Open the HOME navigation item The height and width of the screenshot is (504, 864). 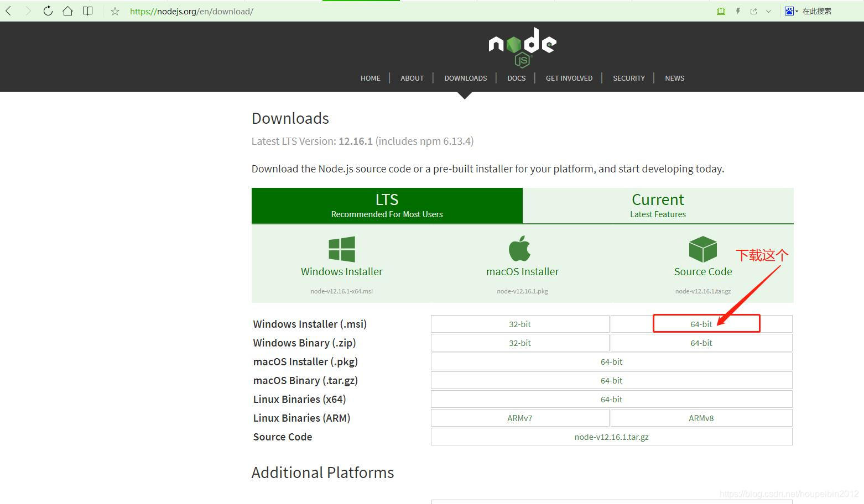(x=370, y=78)
